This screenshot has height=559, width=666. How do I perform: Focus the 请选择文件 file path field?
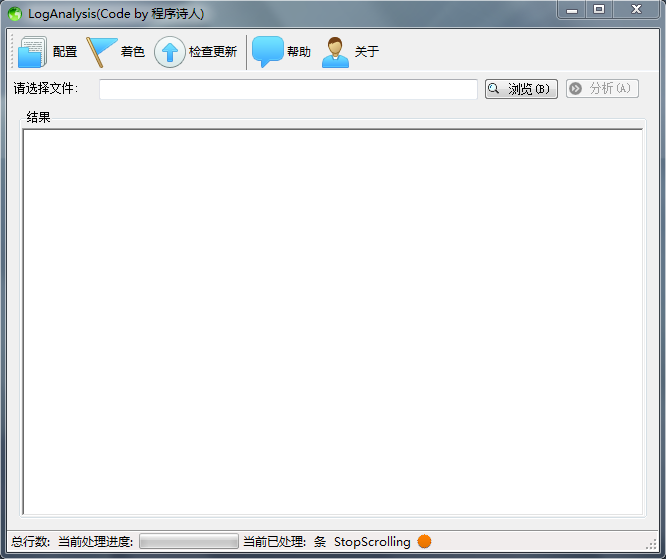(288, 89)
